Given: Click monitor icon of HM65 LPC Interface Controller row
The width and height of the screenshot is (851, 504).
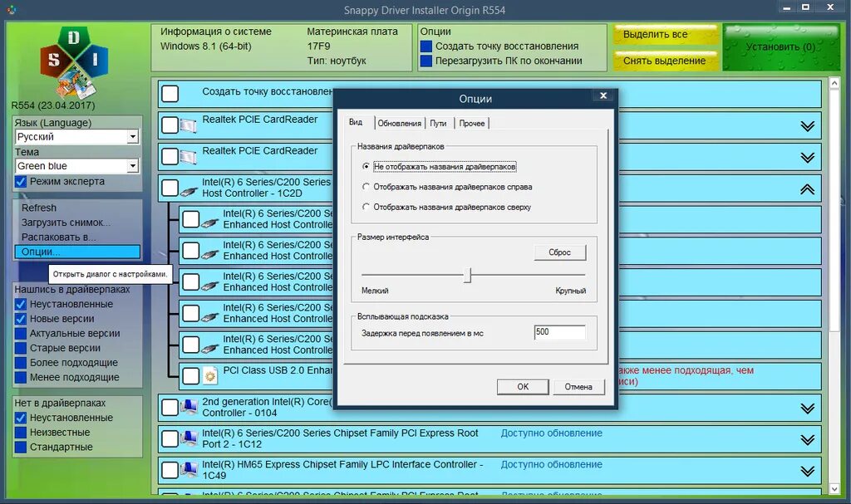Looking at the screenshot, I should (x=189, y=470).
